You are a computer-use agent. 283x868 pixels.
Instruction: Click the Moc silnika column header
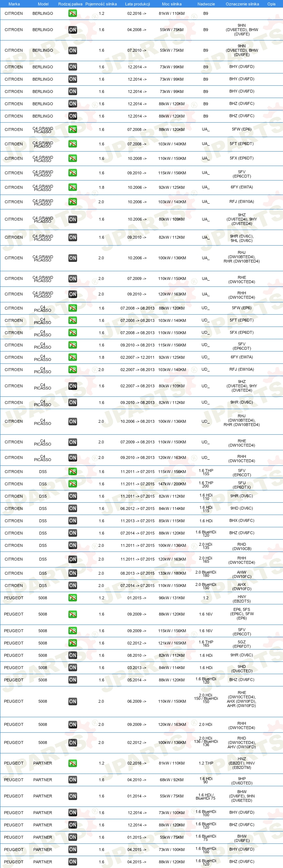tap(172, 4)
